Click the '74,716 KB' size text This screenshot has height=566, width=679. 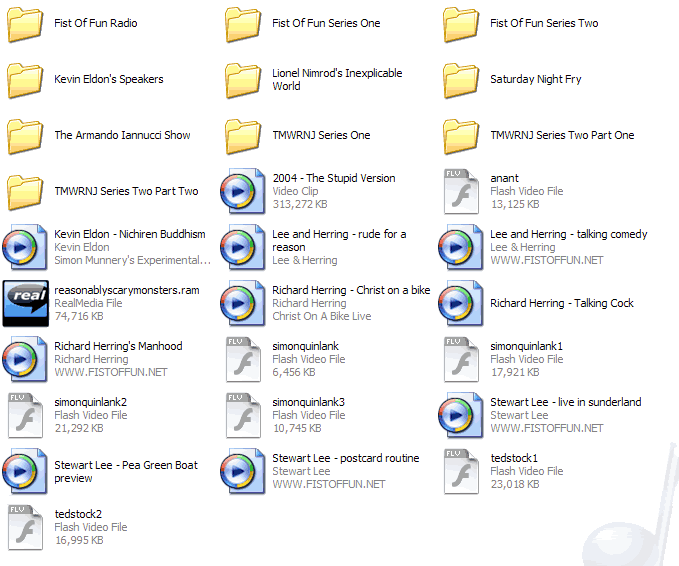(79, 316)
